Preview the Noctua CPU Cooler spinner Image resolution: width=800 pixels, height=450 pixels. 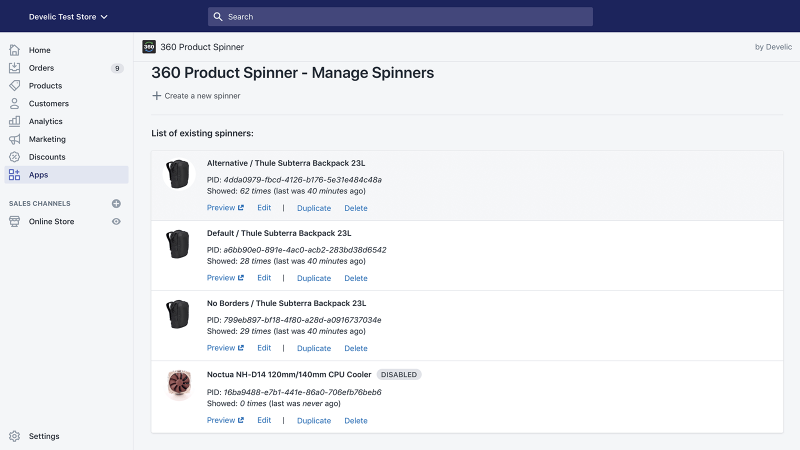225,420
